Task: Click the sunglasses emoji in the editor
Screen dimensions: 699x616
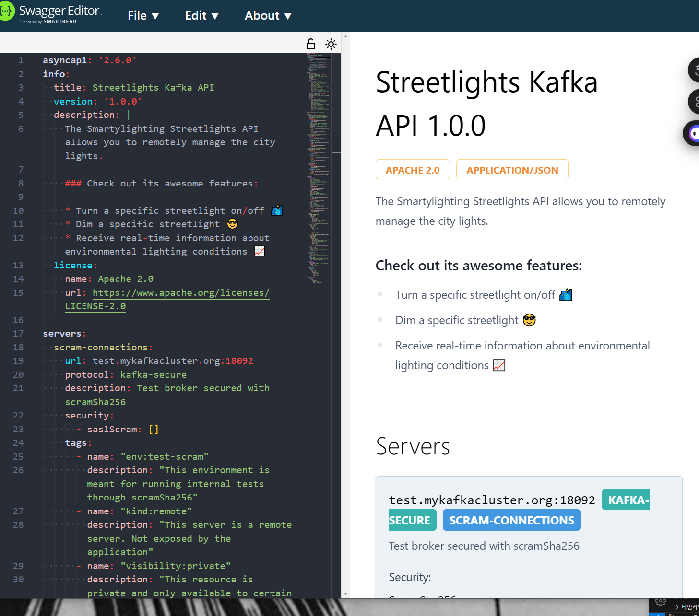Action: click(232, 224)
